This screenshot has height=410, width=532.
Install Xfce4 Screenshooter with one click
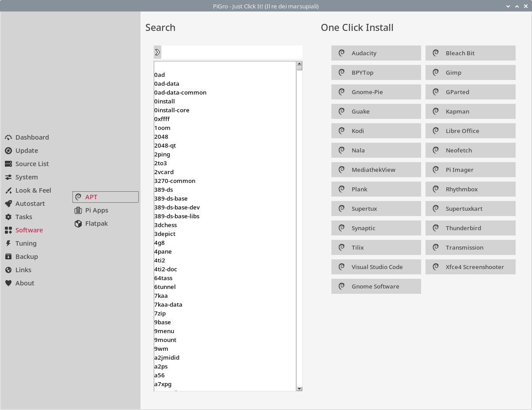tap(471, 267)
